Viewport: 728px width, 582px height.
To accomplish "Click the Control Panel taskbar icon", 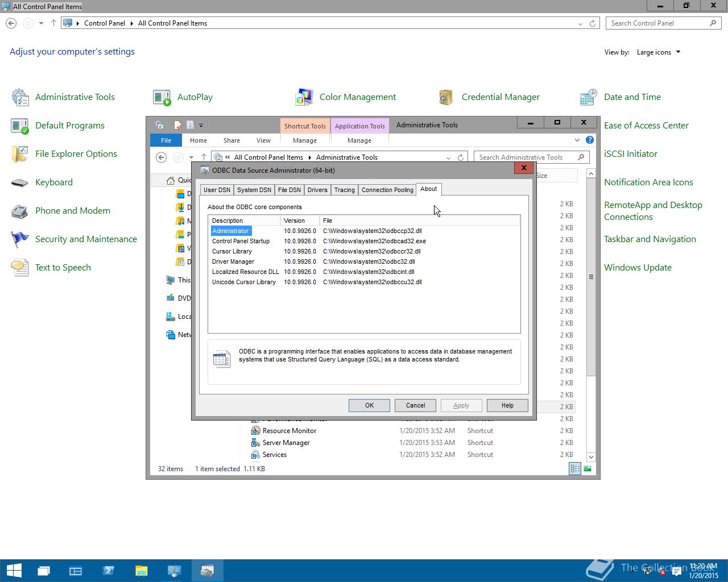I will 175,571.
